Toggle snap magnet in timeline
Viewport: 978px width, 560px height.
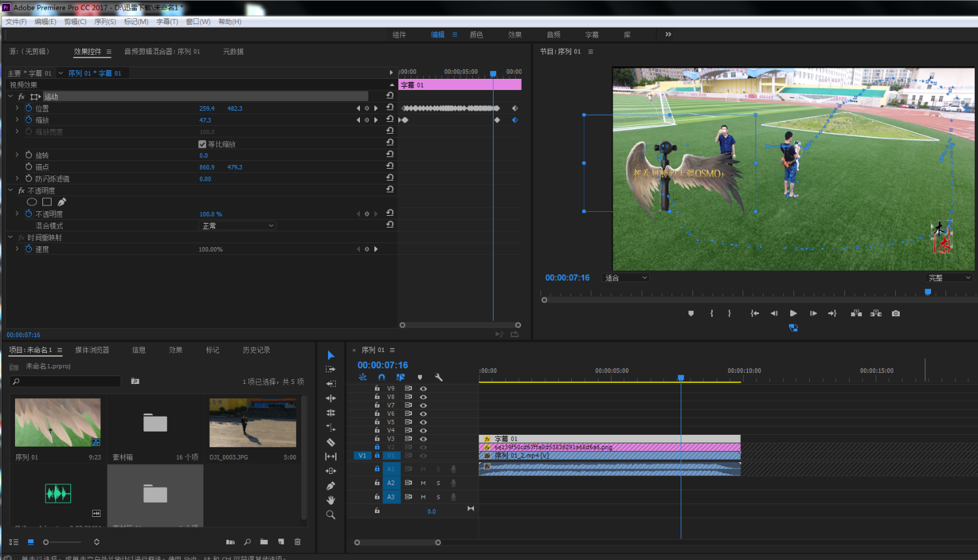pos(381,377)
